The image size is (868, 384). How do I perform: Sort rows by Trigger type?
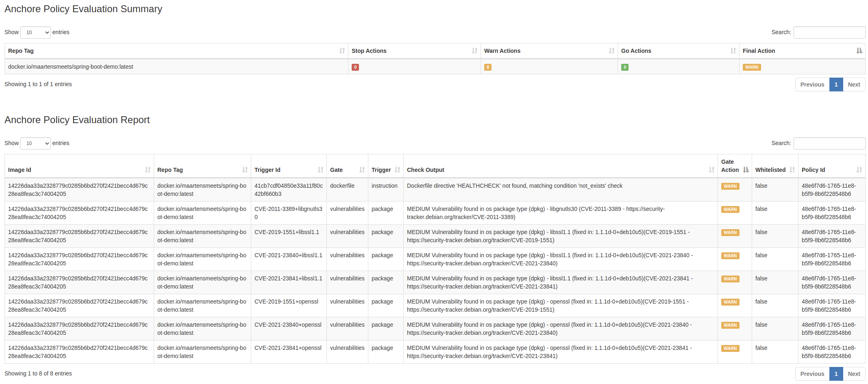397,170
